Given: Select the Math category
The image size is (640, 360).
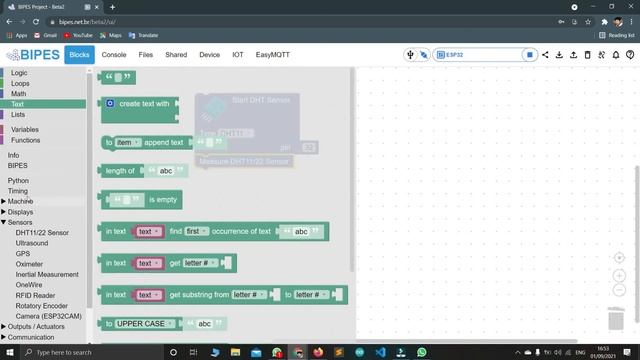Looking at the screenshot, I should [18, 93].
